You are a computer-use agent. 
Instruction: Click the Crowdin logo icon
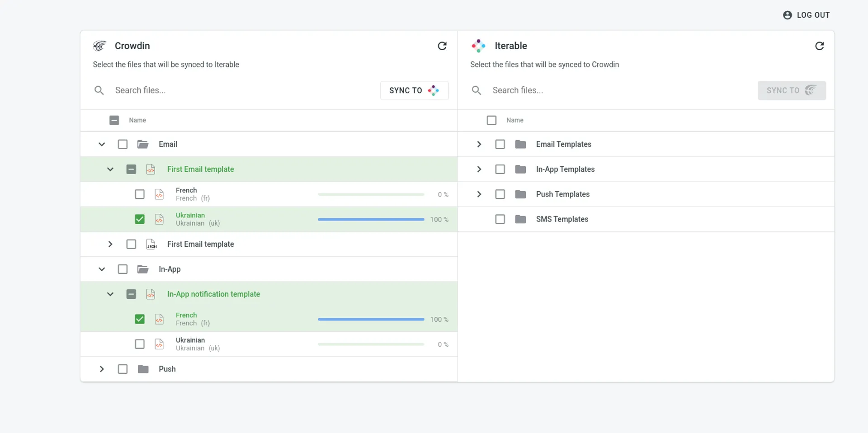pos(99,46)
